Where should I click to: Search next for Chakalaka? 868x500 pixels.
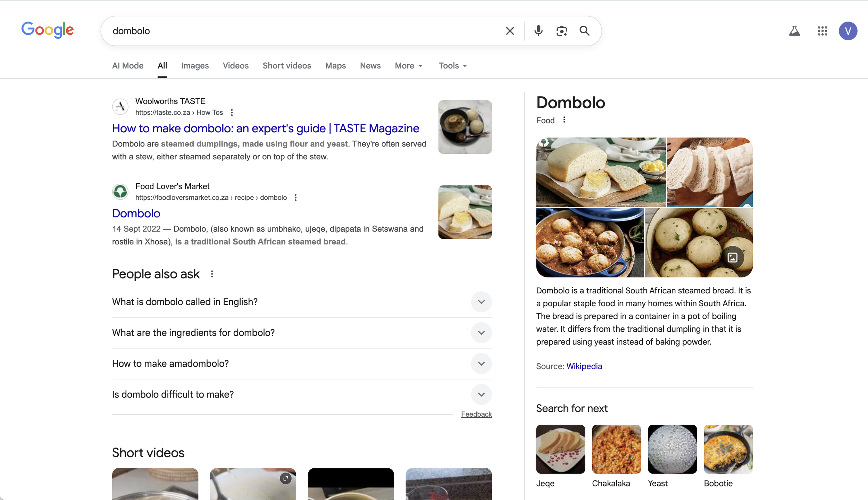click(x=616, y=456)
